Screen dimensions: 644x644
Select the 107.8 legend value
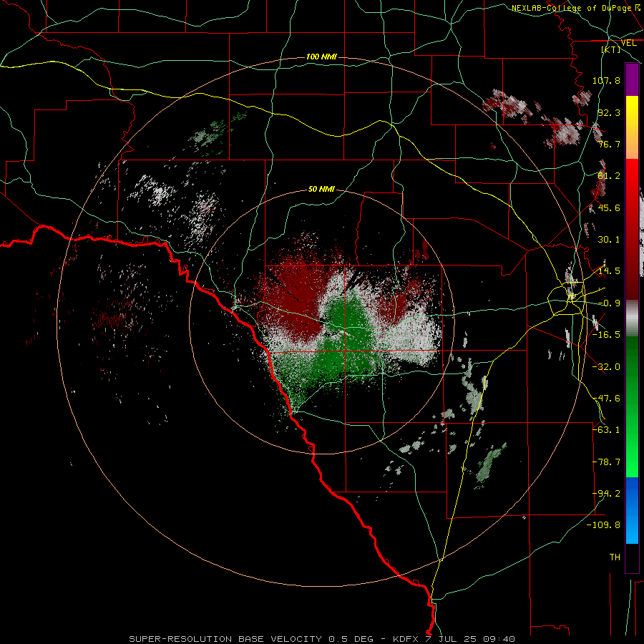(606, 80)
